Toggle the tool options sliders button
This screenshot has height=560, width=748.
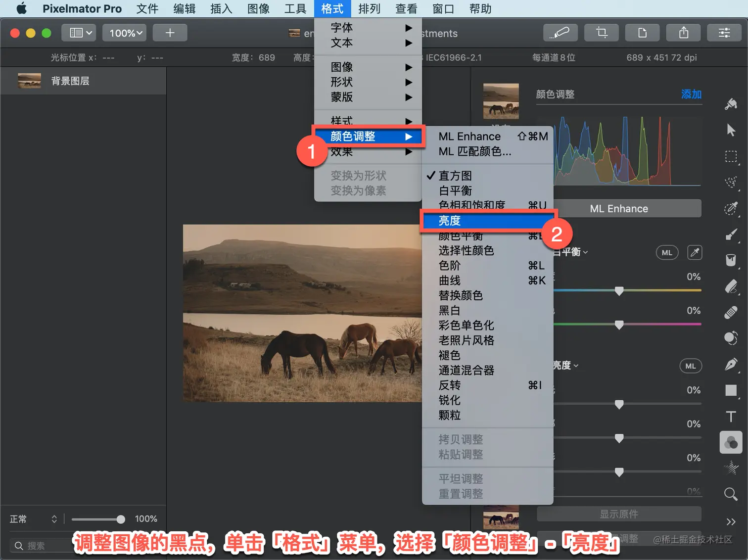pyautogui.click(x=724, y=33)
